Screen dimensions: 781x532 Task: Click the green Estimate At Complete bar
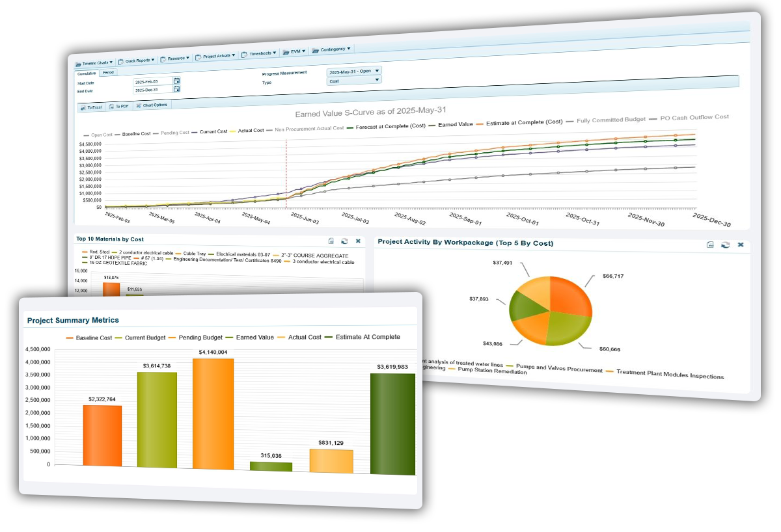(x=392, y=423)
